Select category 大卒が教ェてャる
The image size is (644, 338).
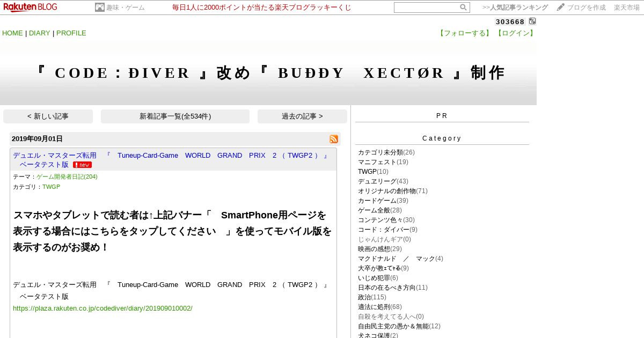tap(379, 268)
